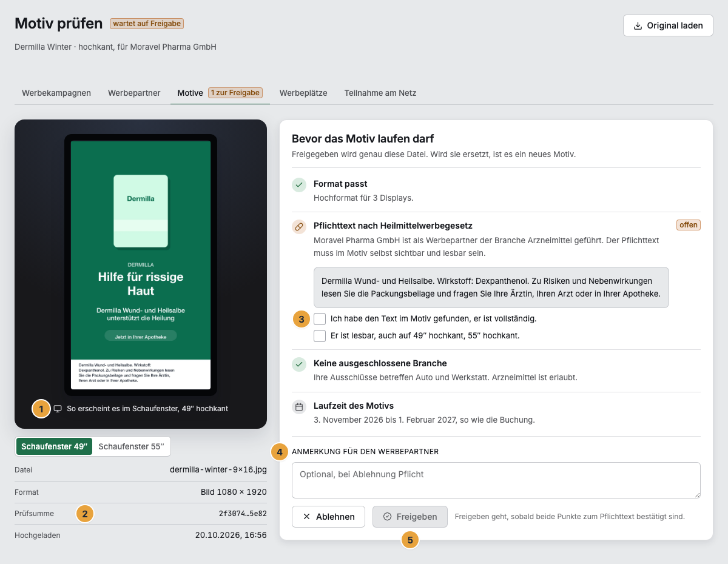Select the Motive tab
Screen dimensions: 728x564
coord(220,93)
